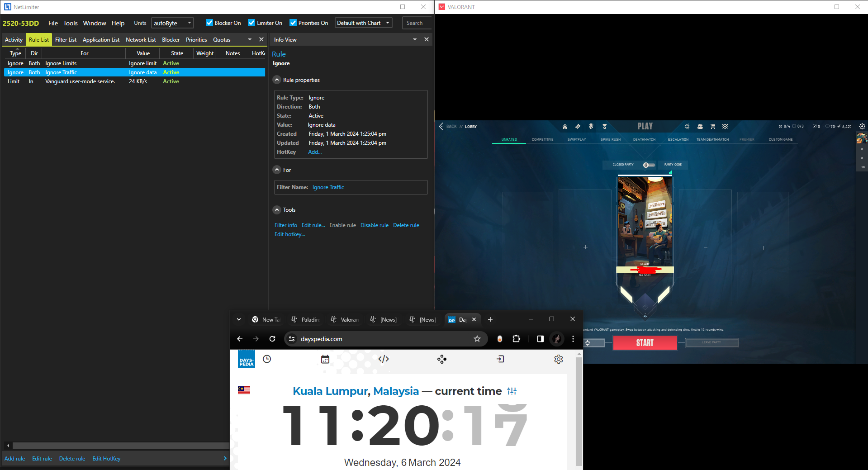
Task: Toggle Valorant Closed Party switch
Action: click(649, 165)
